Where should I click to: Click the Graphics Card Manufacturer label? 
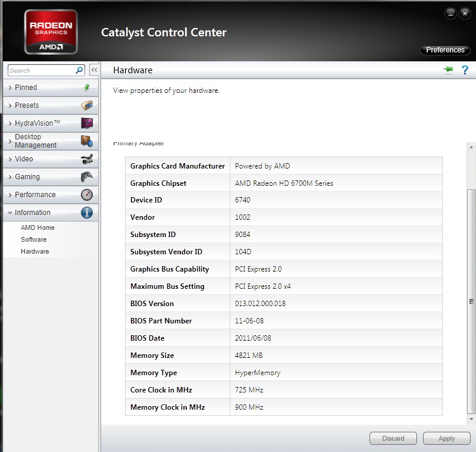[177, 166]
